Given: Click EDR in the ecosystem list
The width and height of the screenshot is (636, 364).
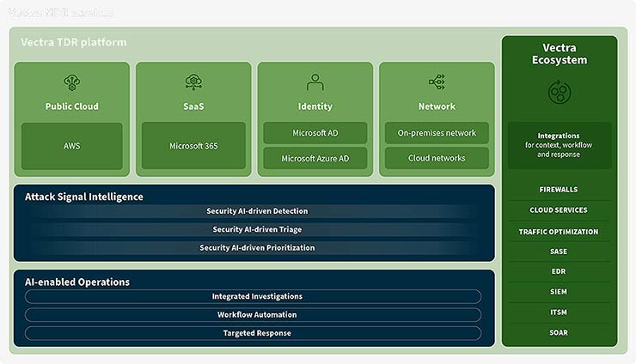Looking at the screenshot, I should 559,271.
